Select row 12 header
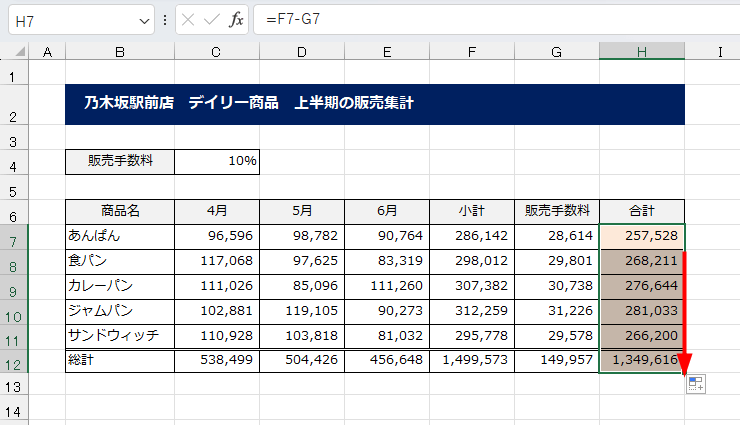Image resolution: width=740 pixels, height=425 pixels. (14, 361)
